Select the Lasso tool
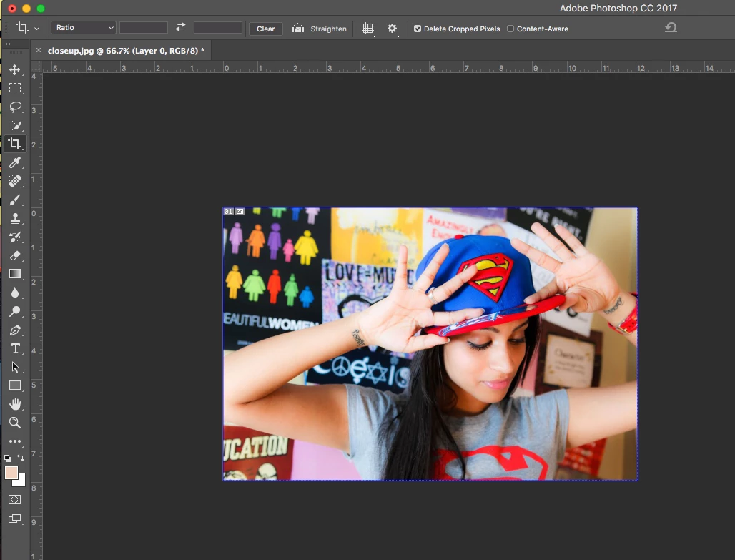735x560 pixels. pyautogui.click(x=14, y=107)
